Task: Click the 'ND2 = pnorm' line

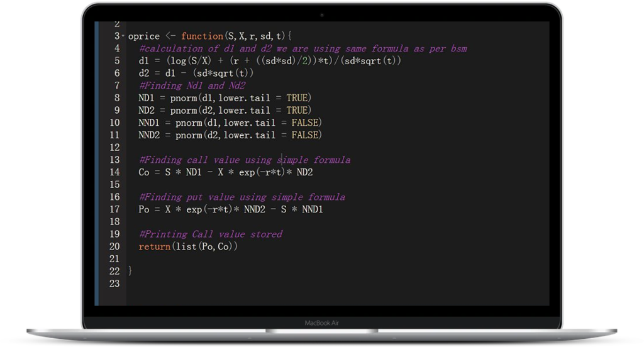Action: point(225,110)
